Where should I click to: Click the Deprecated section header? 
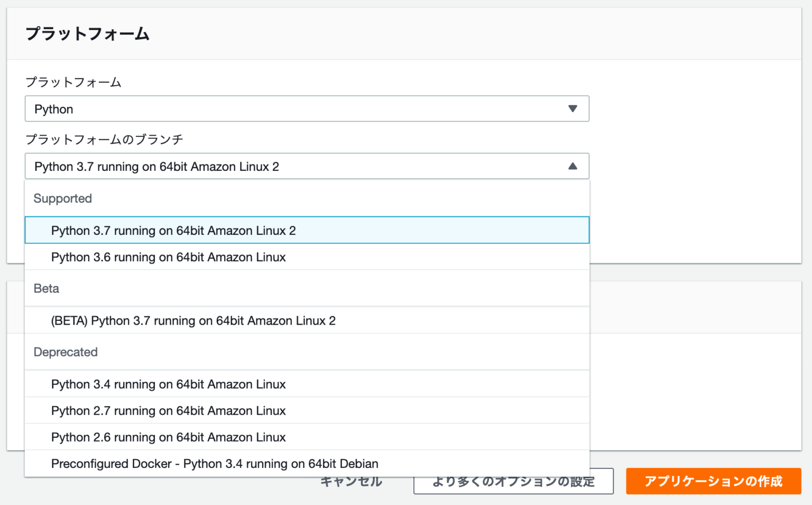(x=66, y=352)
